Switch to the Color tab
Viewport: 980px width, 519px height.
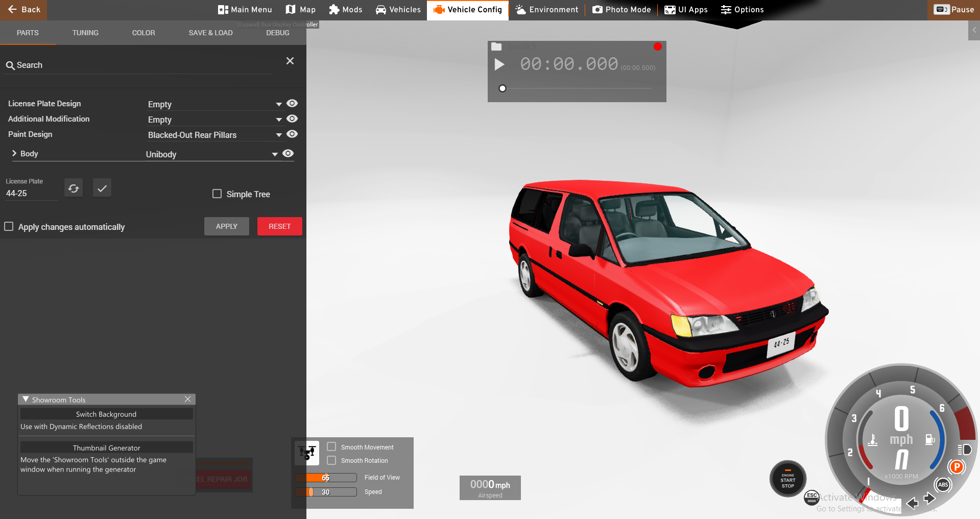point(144,33)
